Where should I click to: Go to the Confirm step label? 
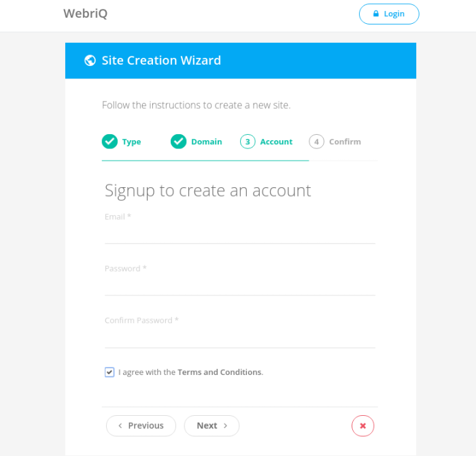pos(345,142)
